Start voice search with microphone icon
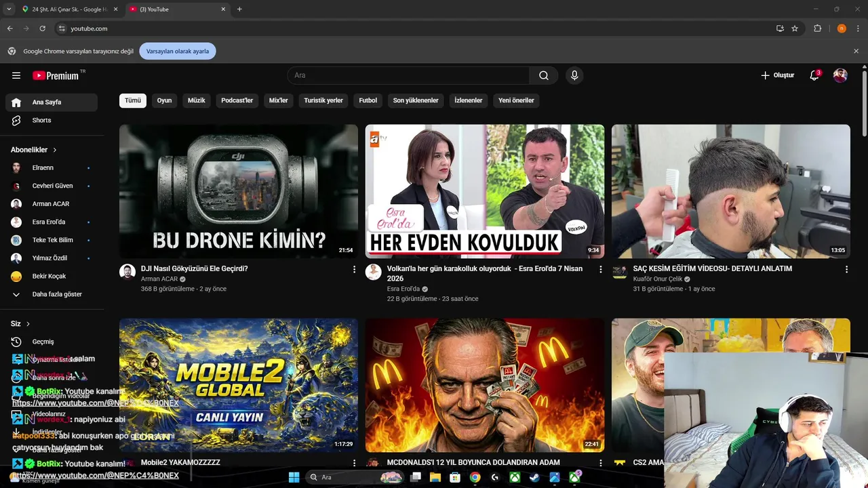The width and height of the screenshot is (868, 488). 574,75
